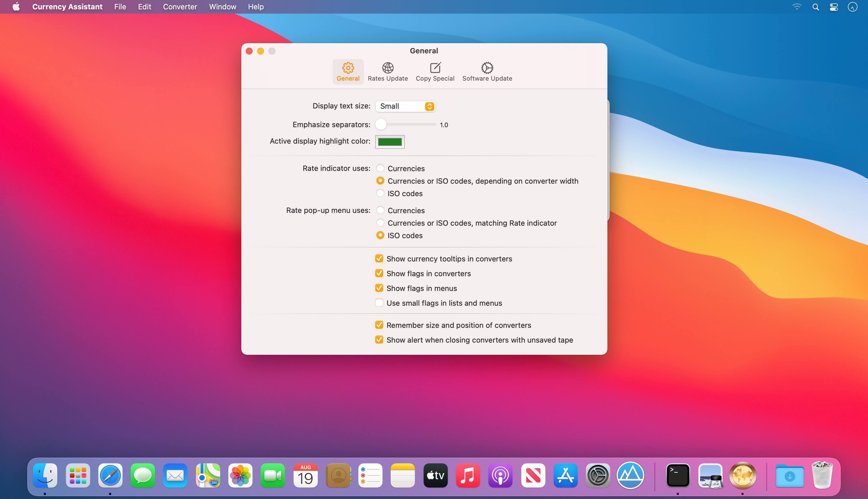Open Terminal from the Dock
The height and width of the screenshot is (499, 868).
[678, 475]
